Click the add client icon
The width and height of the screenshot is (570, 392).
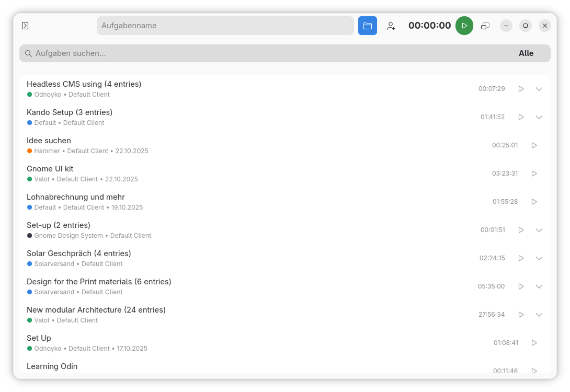click(x=391, y=26)
